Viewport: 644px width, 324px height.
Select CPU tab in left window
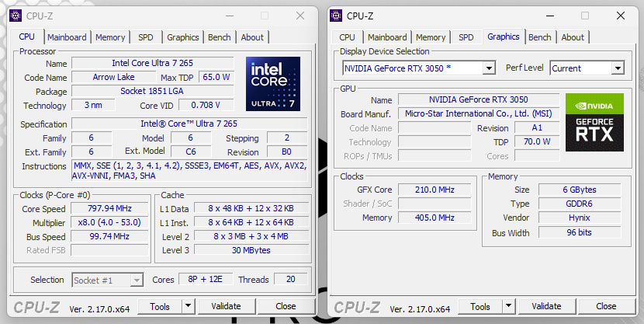click(26, 37)
